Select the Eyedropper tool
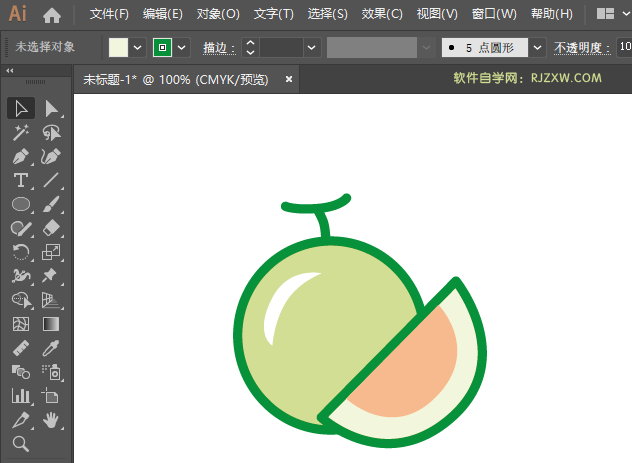 coord(51,349)
